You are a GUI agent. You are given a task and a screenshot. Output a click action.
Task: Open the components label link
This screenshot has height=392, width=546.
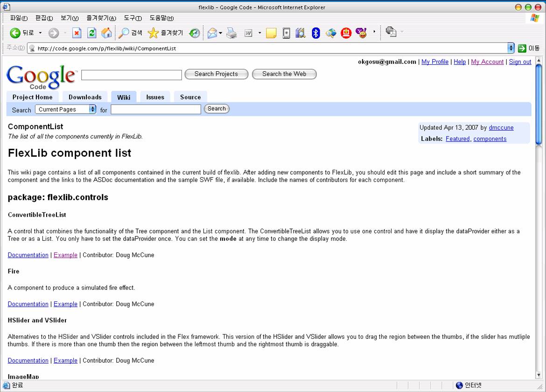click(x=490, y=139)
